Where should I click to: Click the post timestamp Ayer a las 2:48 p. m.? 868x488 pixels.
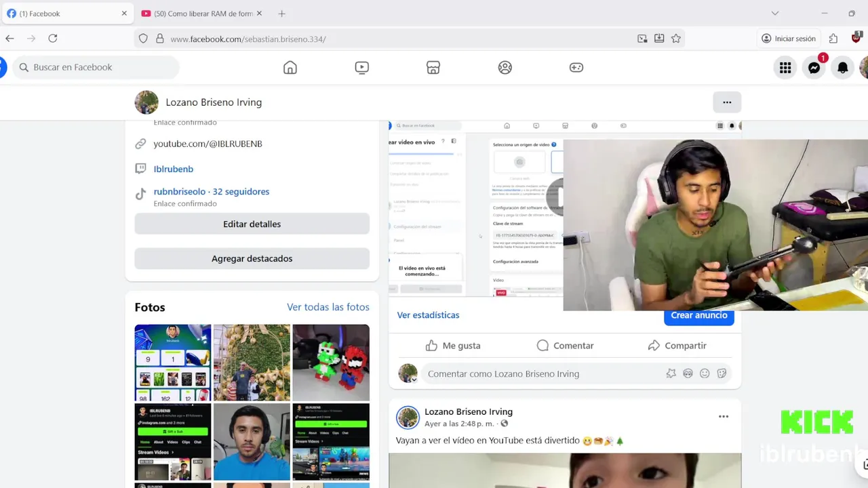(459, 424)
